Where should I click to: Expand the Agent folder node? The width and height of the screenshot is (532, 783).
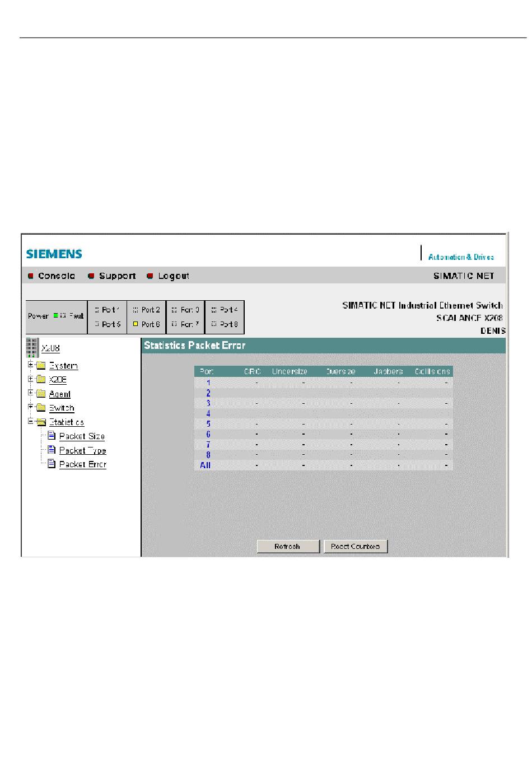pos(31,393)
